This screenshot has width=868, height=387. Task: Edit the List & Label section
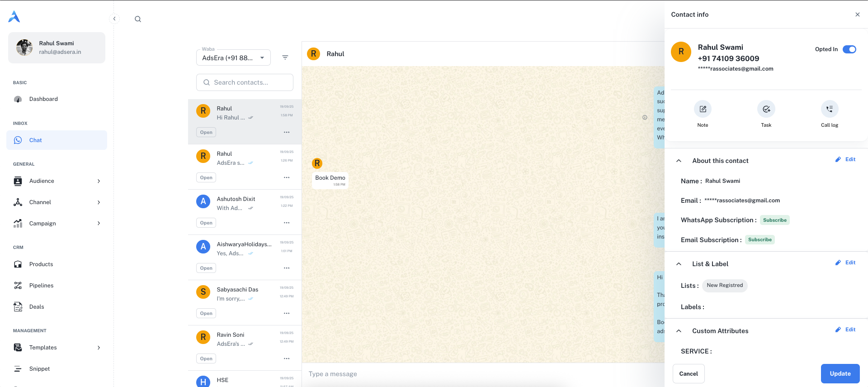point(845,263)
